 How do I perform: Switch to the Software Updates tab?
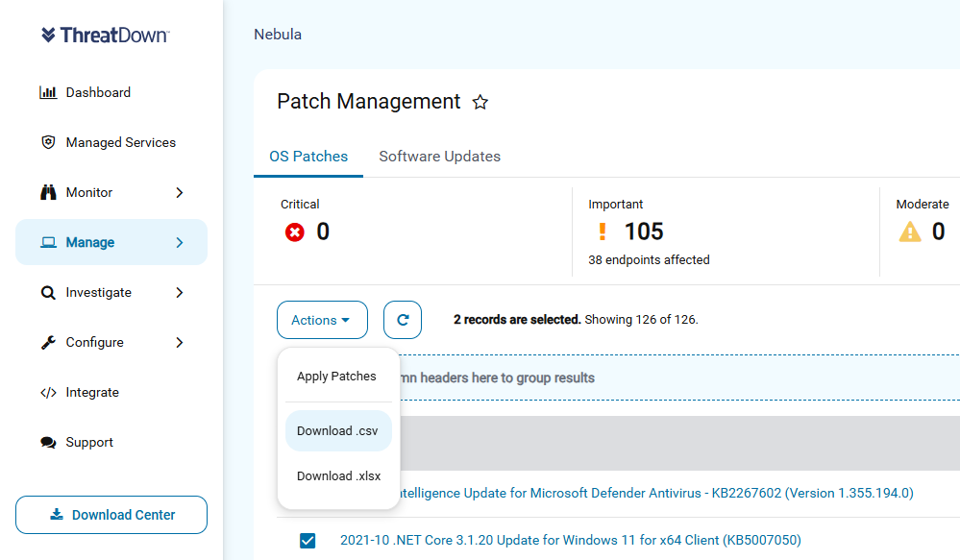(439, 157)
